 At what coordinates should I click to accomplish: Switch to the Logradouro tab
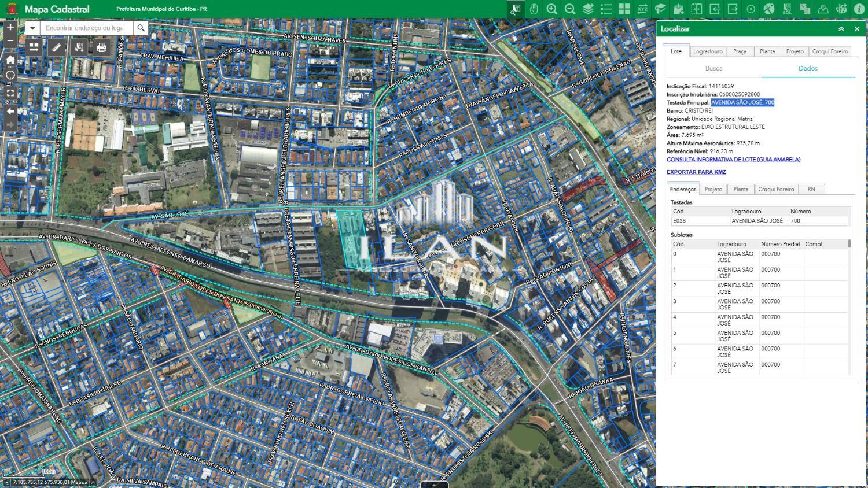pyautogui.click(x=708, y=51)
